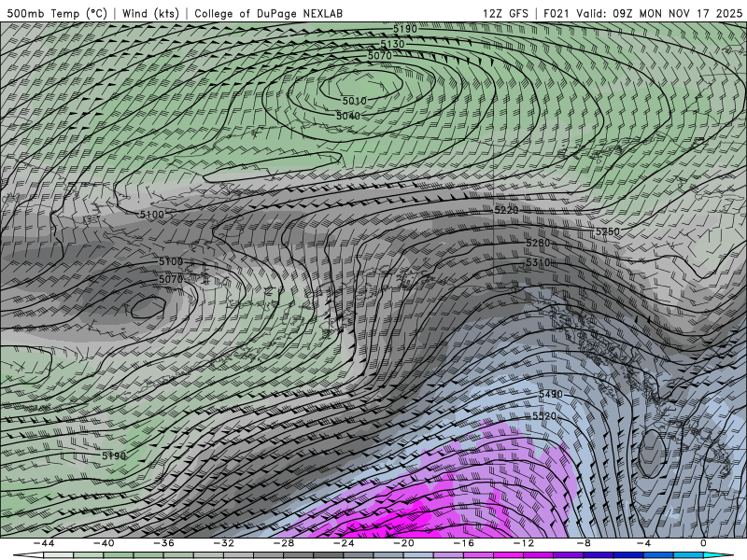The height and width of the screenshot is (560, 747).
Task: Click the "College of DuPage NEXLAB" credit
Action: pos(268,13)
